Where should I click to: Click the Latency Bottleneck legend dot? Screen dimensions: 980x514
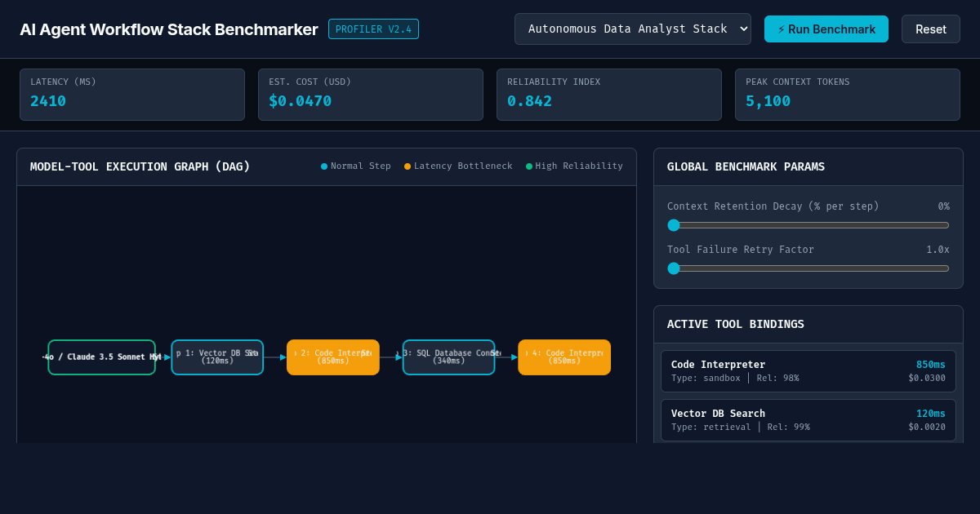pyautogui.click(x=408, y=166)
